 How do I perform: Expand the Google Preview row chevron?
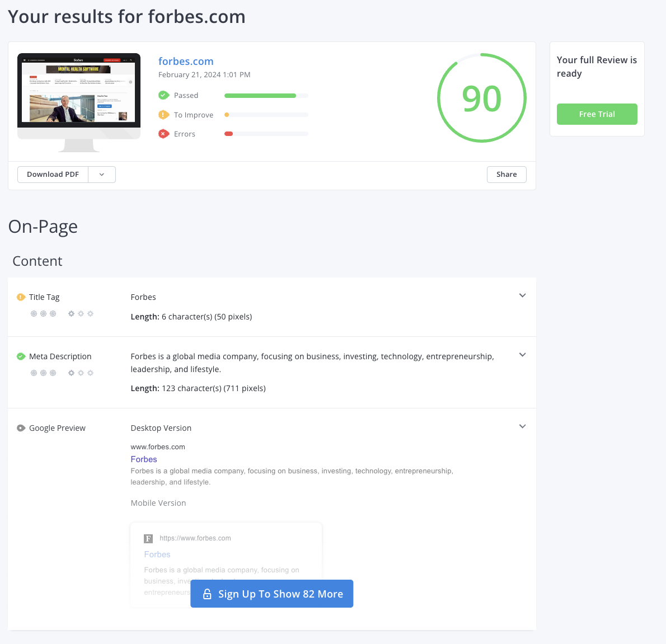[522, 426]
